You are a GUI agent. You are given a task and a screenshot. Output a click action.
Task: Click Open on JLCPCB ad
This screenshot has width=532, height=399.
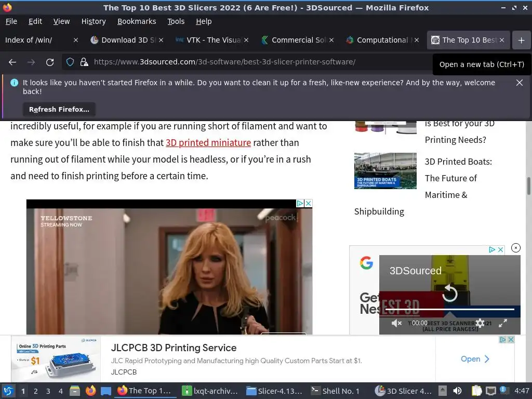pos(475,359)
